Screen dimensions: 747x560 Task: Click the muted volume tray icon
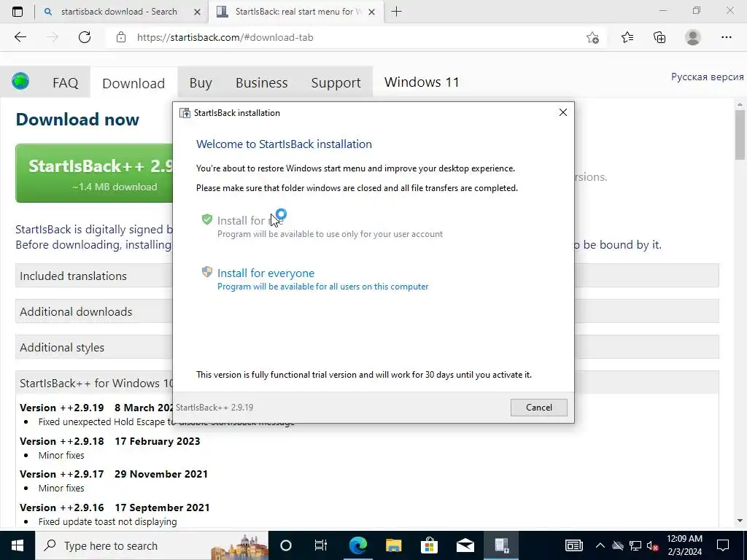coord(653,545)
